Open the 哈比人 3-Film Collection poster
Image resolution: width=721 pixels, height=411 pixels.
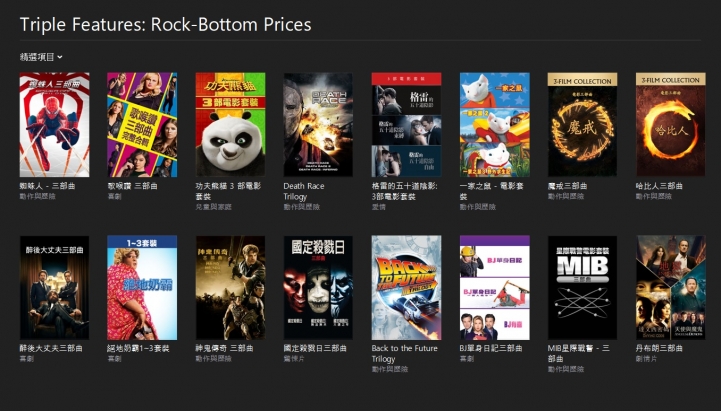(x=670, y=125)
